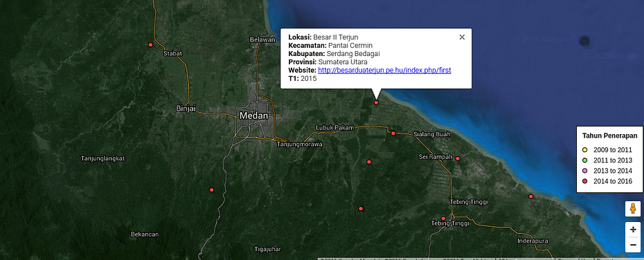
Task: Close the Besar II Terjun info window
Action: point(462,37)
